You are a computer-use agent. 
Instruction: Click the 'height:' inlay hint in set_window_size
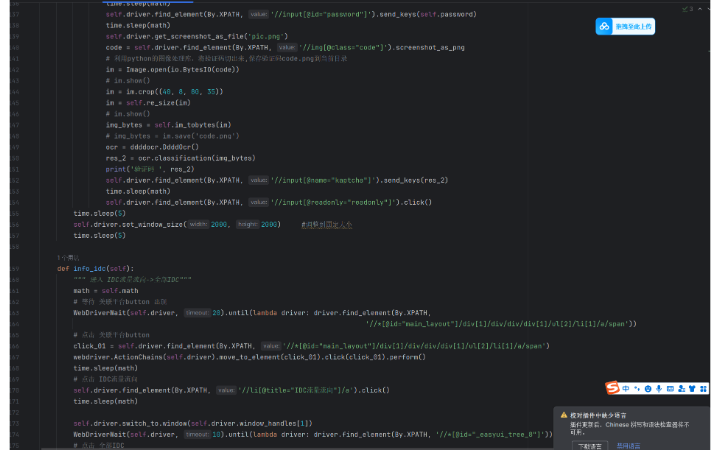pyautogui.click(x=248, y=225)
